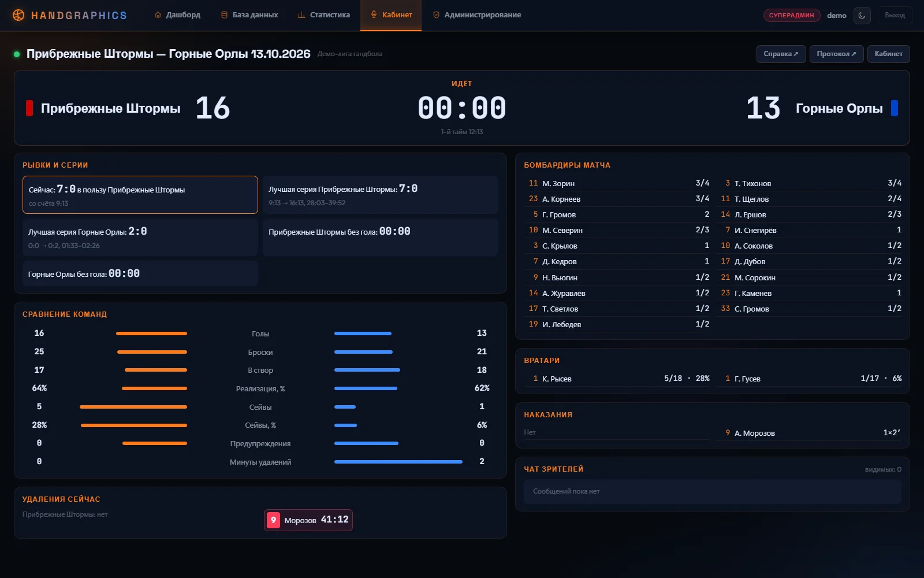The image size is (924, 578).
Task: Select the Кабинет tab in navbar
Action: 391,15
